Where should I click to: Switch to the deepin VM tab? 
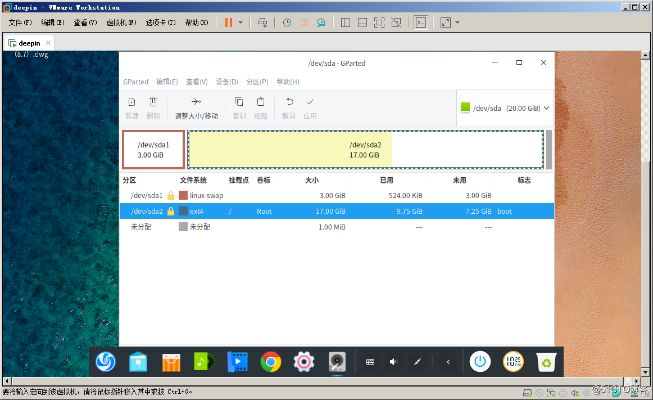point(28,43)
